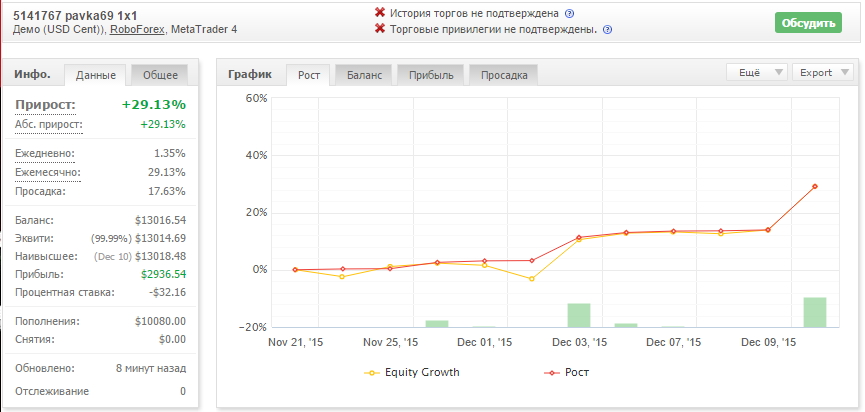Click the deposits value $10080.00

pos(160,322)
